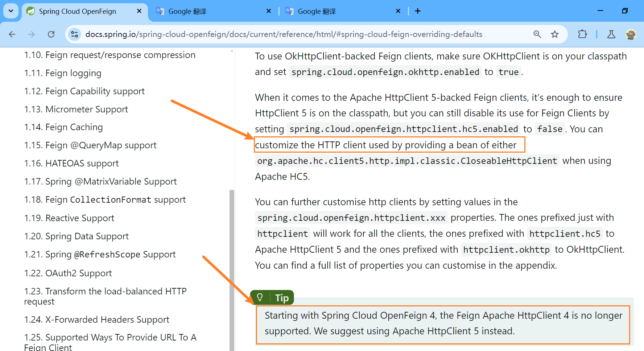The width and height of the screenshot is (644, 351).
Task: Click spring.cloud.openfeign.httpclient.xxx code text
Action: click(351, 218)
